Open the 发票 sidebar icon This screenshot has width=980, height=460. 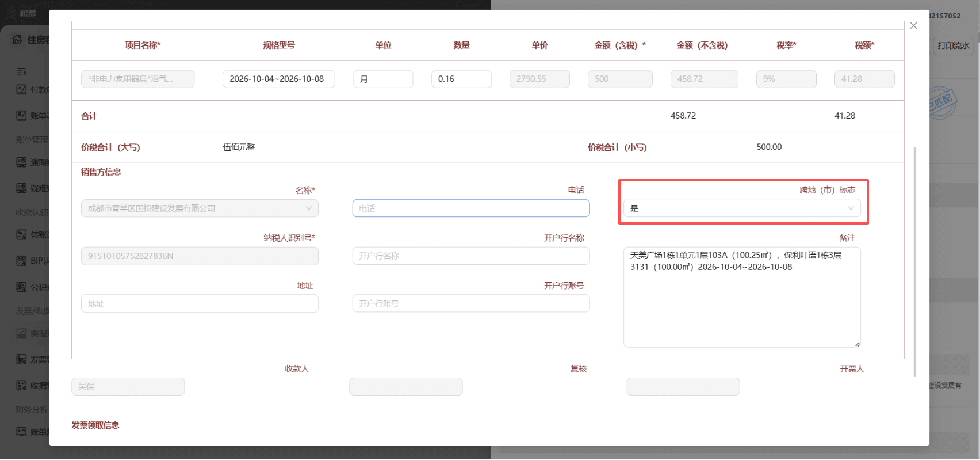[x=21, y=359]
